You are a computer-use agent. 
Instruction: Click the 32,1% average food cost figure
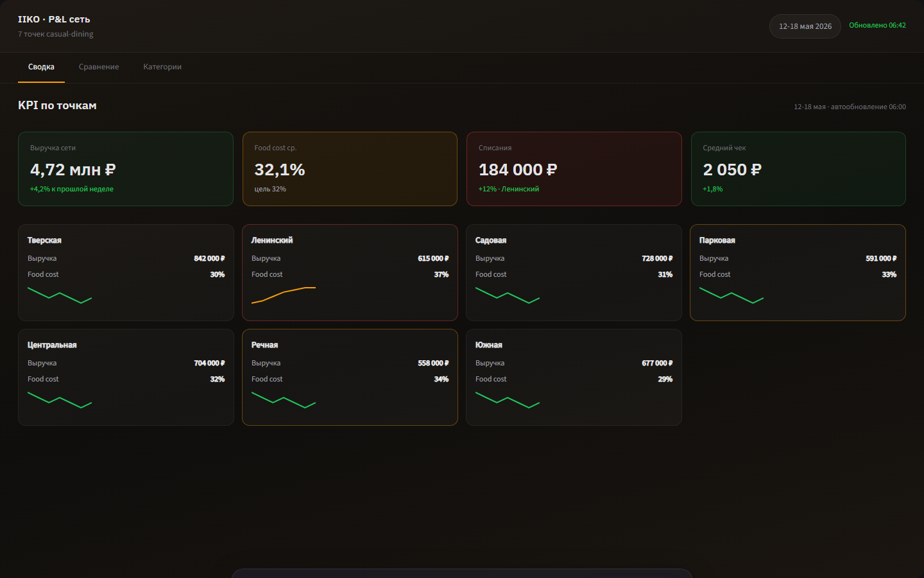pos(280,170)
